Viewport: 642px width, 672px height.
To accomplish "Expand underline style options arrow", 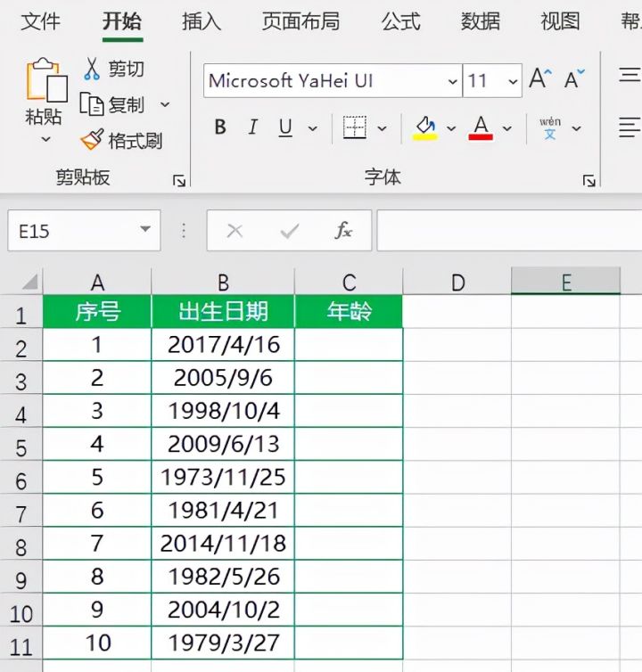I will point(313,128).
